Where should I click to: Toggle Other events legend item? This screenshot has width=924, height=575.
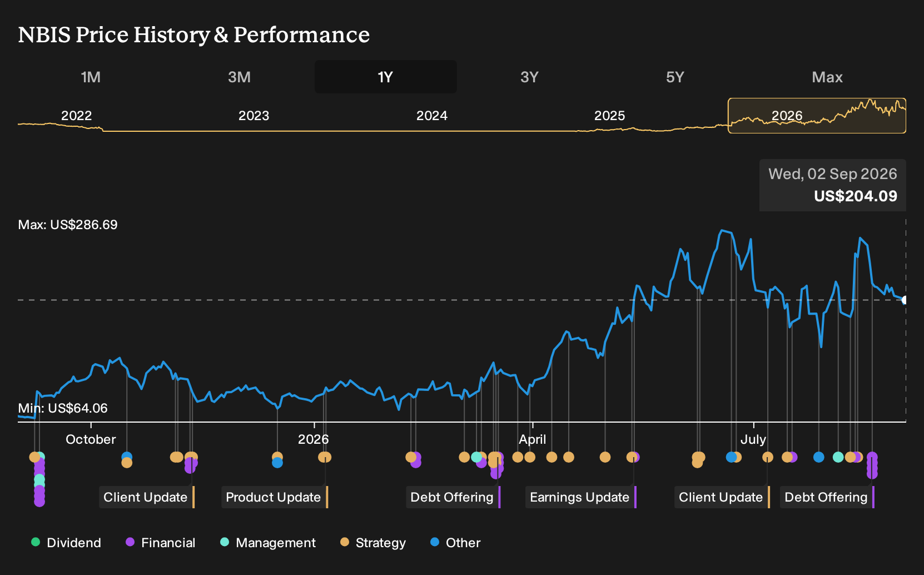[455, 543]
